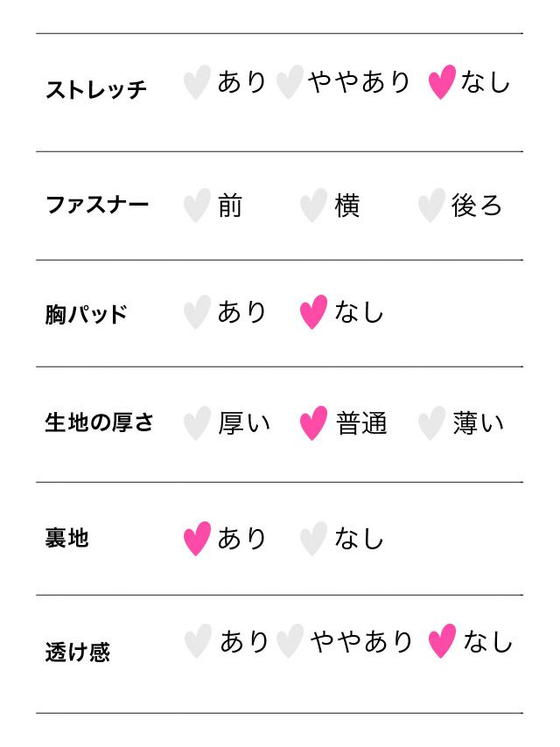This screenshot has width=560, height=747.
Task: Click the pink heart for 胸パッド なし
Action: click(313, 312)
